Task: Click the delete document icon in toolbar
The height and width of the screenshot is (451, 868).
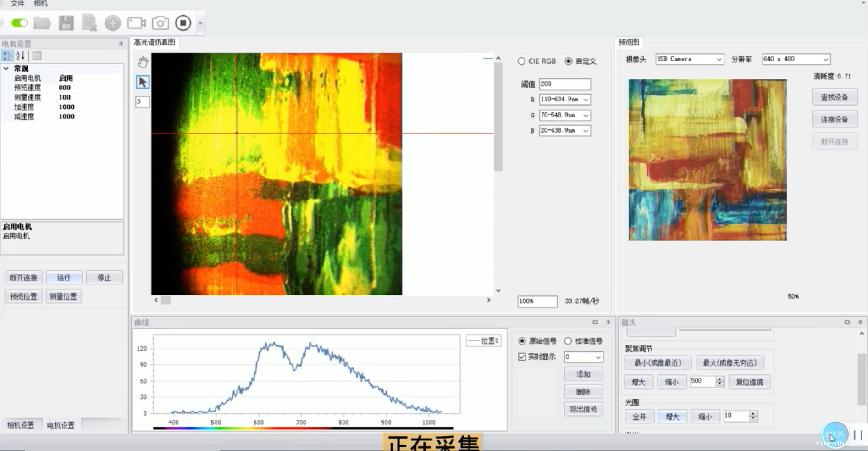Action: pos(89,23)
